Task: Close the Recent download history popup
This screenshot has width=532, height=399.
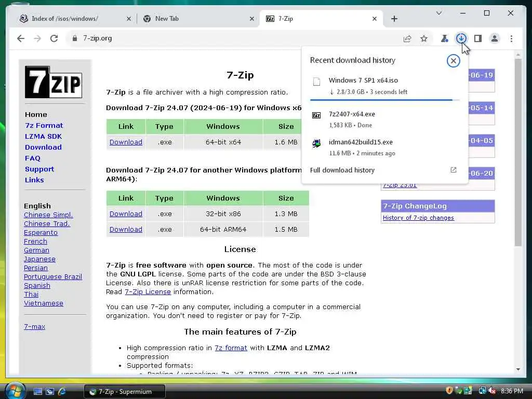Action: [453, 61]
